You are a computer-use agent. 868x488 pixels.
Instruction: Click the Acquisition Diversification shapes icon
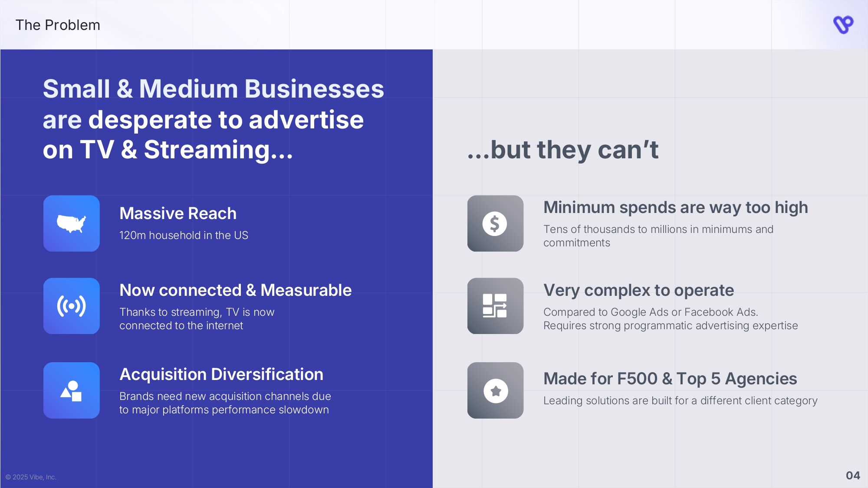click(72, 390)
